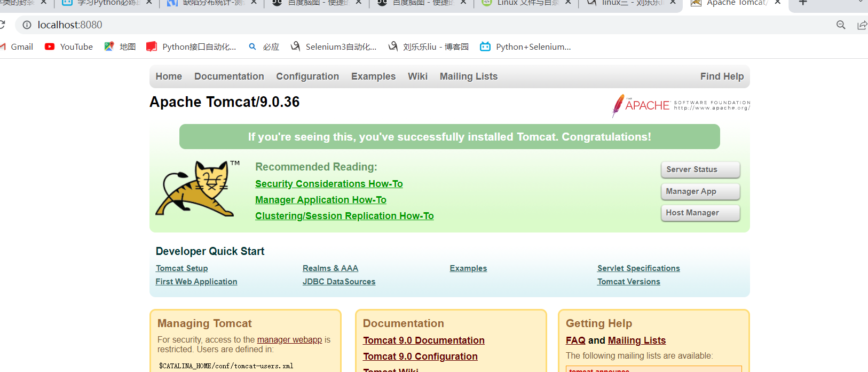Open the Servlet Specifications link
The width and height of the screenshot is (868, 372).
click(x=638, y=268)
